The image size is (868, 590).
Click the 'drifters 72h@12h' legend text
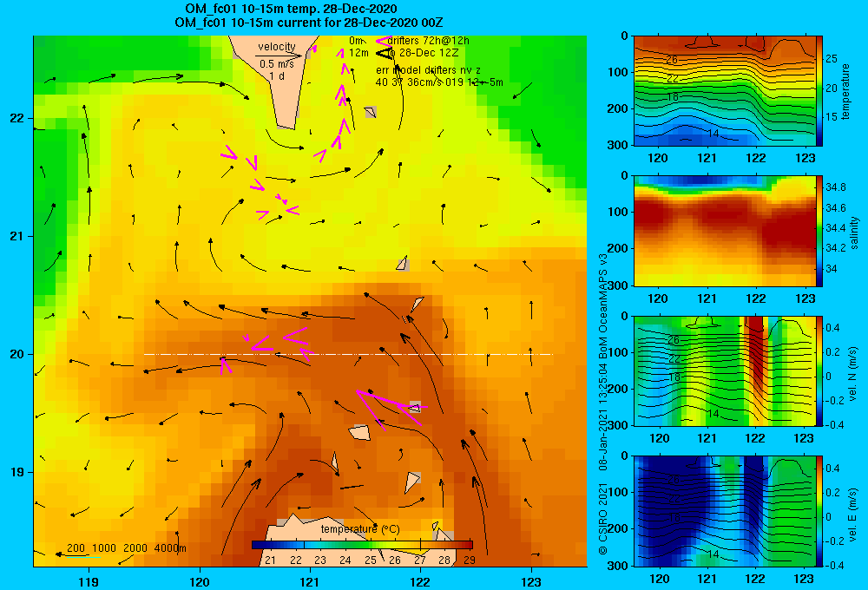[x=429, y=41]
